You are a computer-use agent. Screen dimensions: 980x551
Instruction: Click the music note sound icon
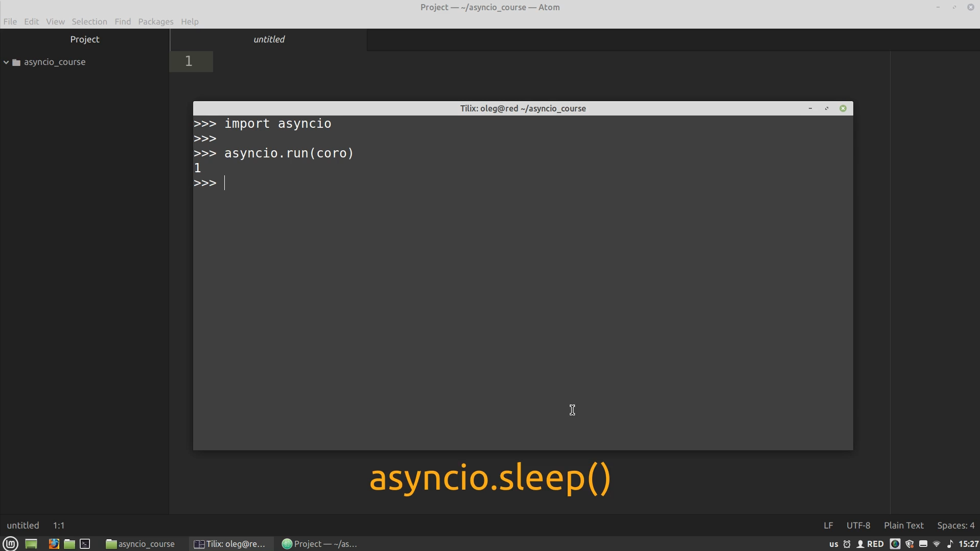point(950,544)
